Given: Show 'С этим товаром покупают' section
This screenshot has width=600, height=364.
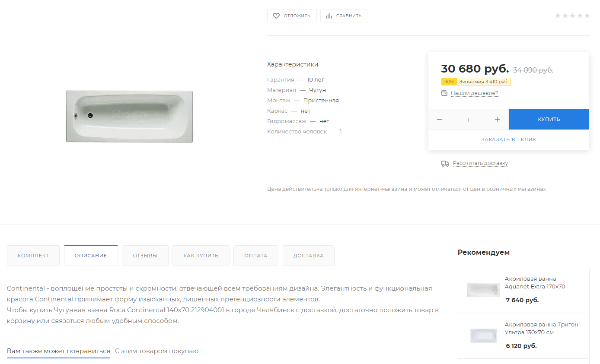Looking at the screenshot, I should (158, 351).
